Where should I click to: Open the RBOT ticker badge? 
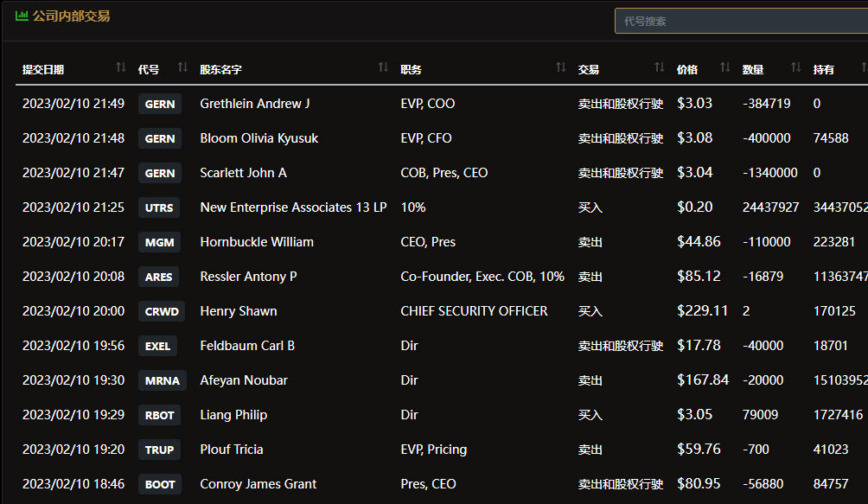(159, 415)
